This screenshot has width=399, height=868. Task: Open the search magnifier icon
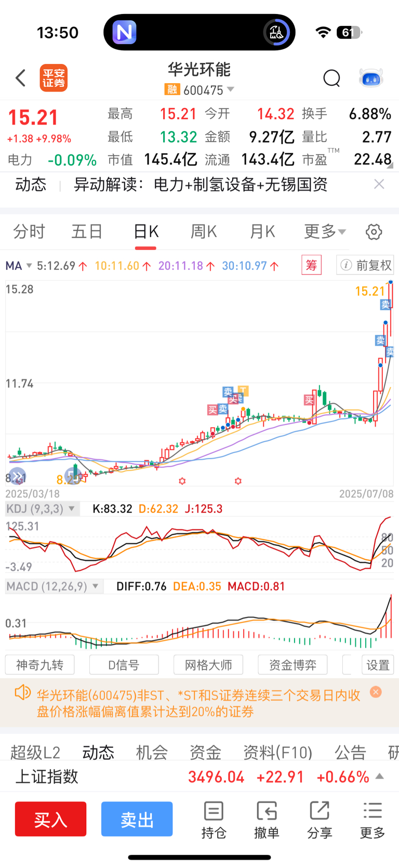[x=331, y=78]
